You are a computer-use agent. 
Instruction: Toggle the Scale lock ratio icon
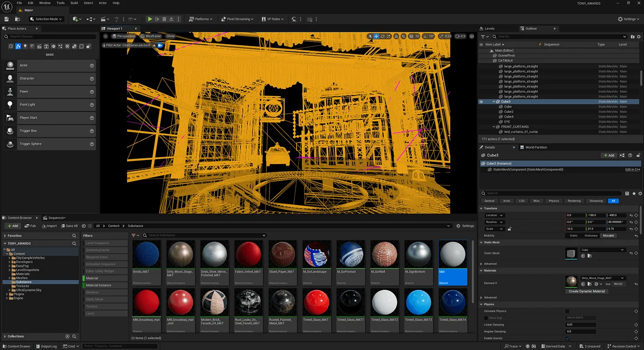510,229
